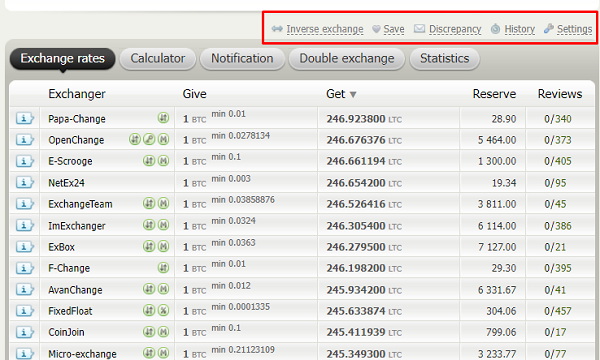The height and width of the screenshot is (360, 600).
Task: Open info icon for NetEx24
Action: click(25, 182)
